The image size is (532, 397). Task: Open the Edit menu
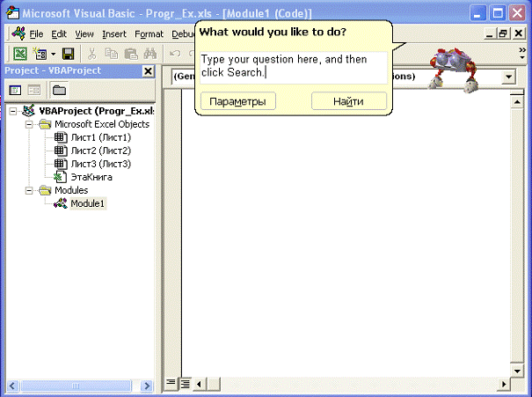coord(59,34)
